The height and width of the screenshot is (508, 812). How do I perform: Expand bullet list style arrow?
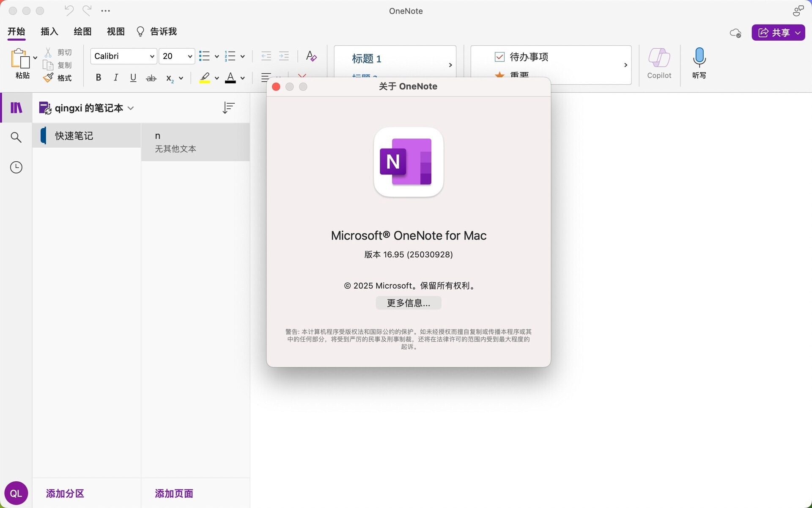click(x=217, y=56)
